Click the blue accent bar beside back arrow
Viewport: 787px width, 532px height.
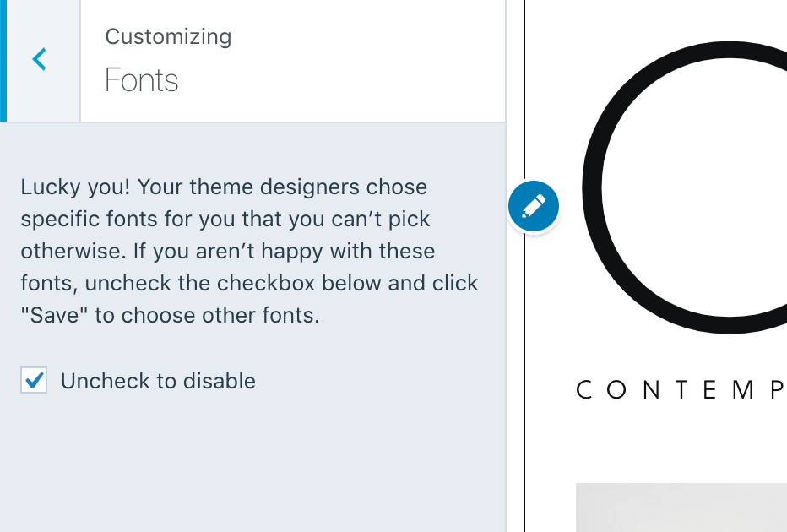[x=3, y=61]
